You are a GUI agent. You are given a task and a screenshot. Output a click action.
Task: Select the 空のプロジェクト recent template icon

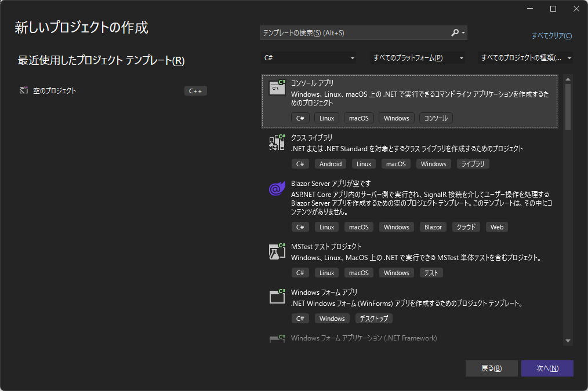click(x=23, y=90)
